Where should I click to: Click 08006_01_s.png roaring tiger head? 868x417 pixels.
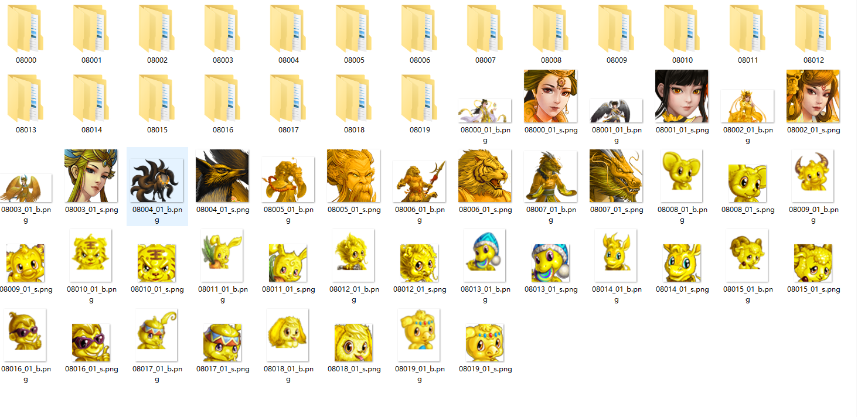click(485, 176)
